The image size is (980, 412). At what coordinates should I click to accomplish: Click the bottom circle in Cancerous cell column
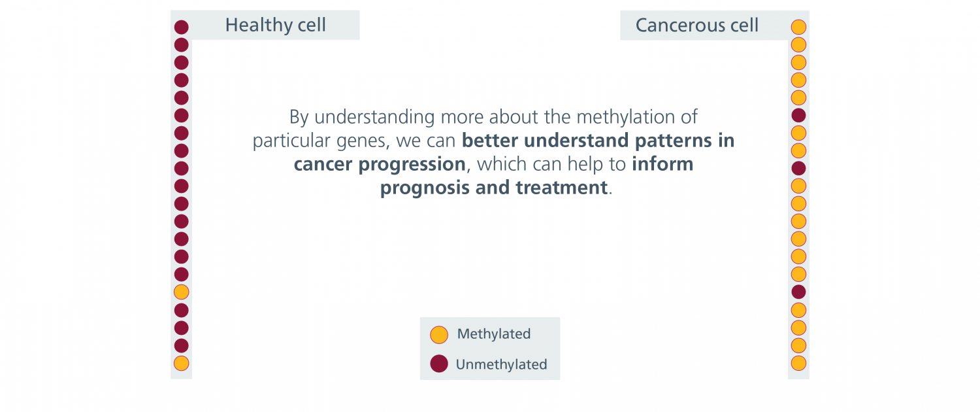798,363
